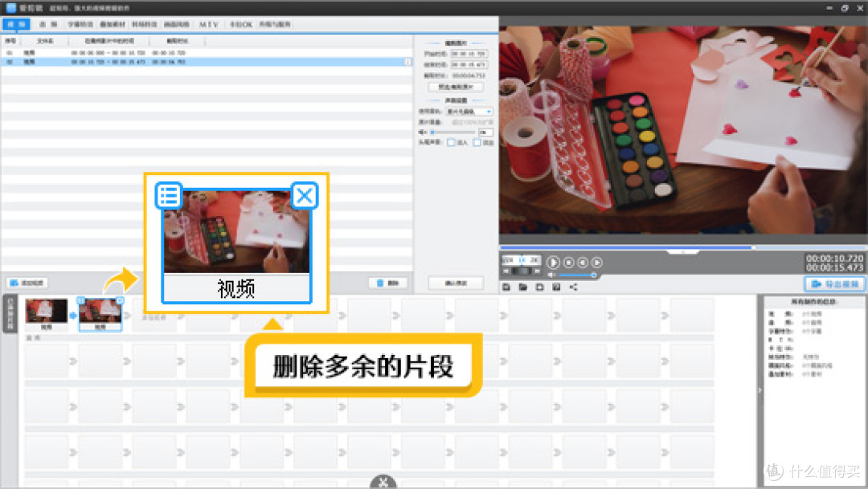Click the 添加视频 button
Viewport: 868px width, 489px height.
[27, 283]
